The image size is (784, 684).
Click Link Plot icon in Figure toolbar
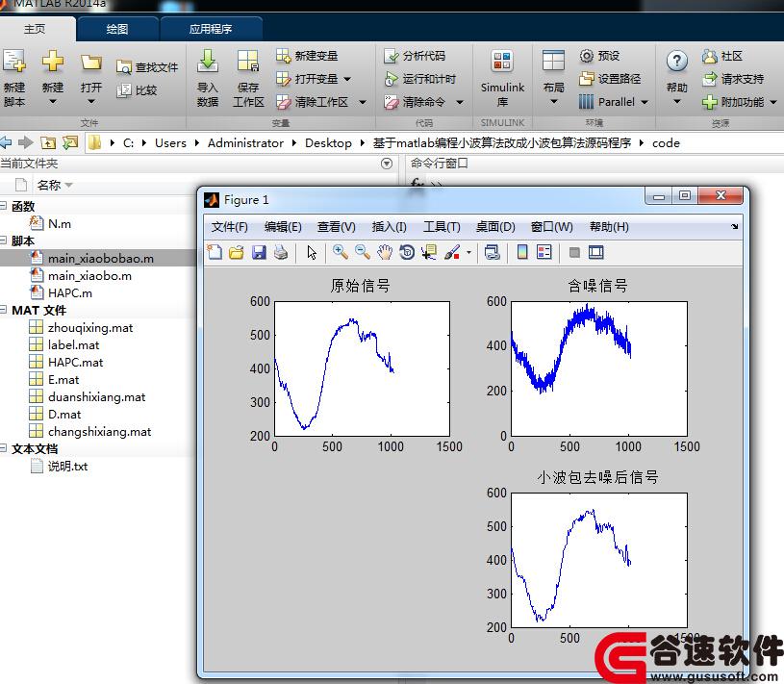tap(492, 252)
